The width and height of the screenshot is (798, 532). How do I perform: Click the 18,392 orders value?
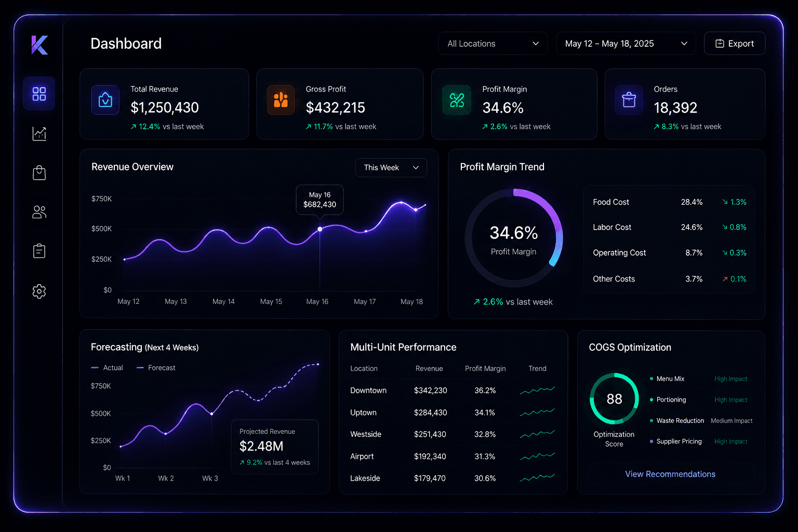pyautogui.click(x=675, y=108)
